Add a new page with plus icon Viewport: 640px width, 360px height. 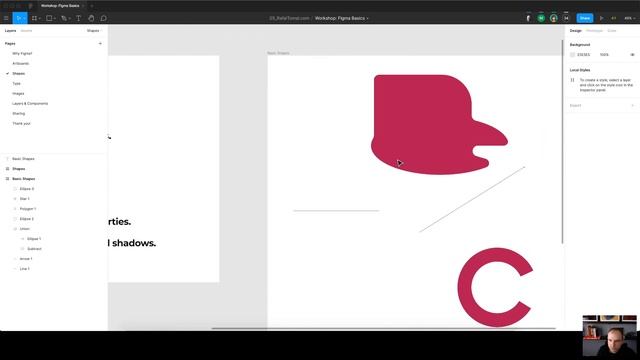(100, 43)
